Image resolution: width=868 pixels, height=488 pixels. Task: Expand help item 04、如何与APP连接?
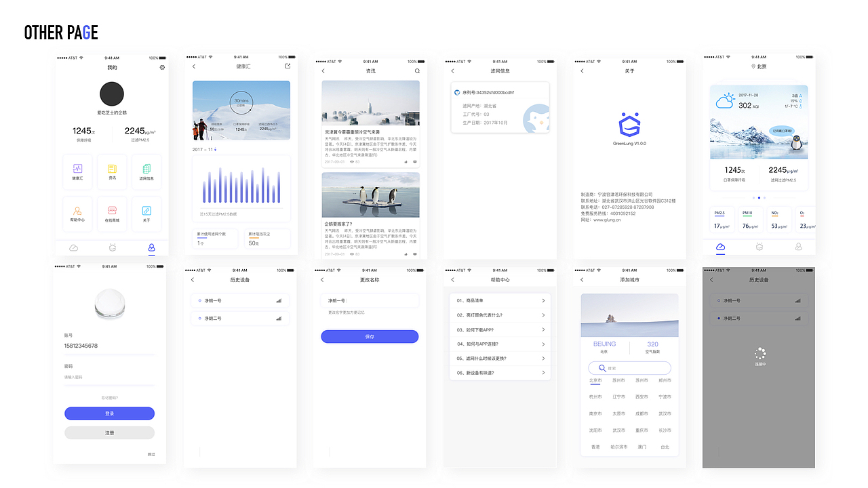tap(500, 344)
